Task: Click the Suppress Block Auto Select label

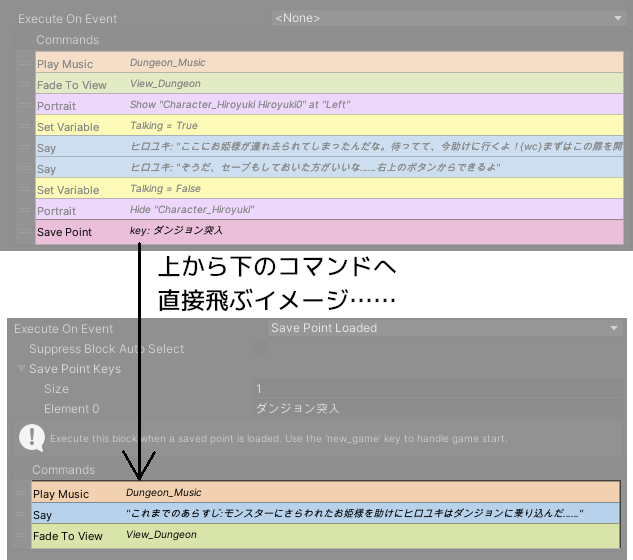Action: 106,348
